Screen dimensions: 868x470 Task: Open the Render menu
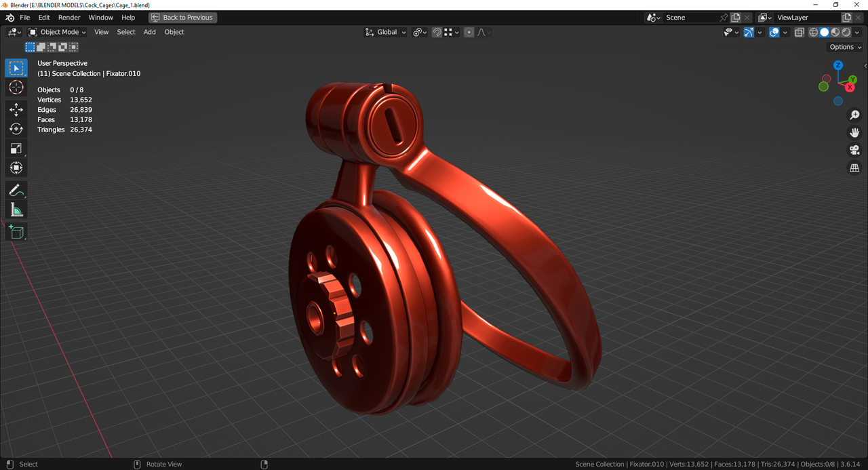pos(69,18)
